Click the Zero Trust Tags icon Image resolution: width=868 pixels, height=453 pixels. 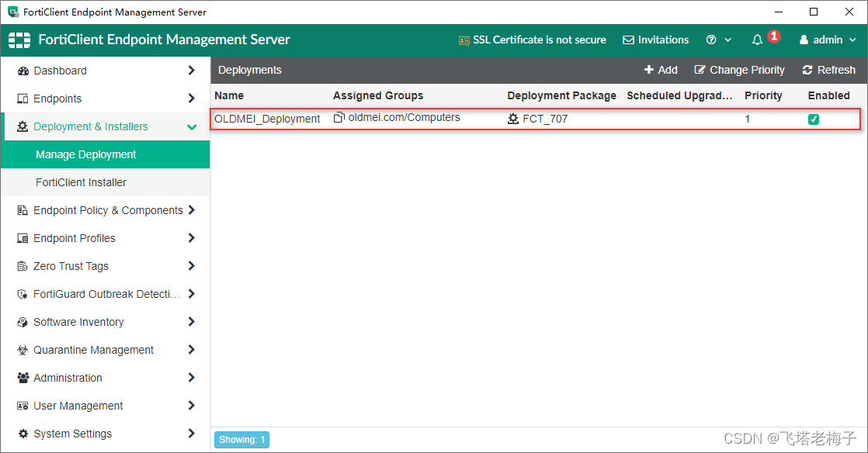pos(23,266)
